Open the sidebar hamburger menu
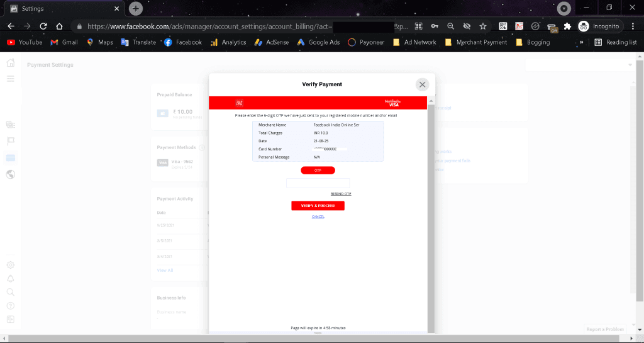 tap(11, 79)
